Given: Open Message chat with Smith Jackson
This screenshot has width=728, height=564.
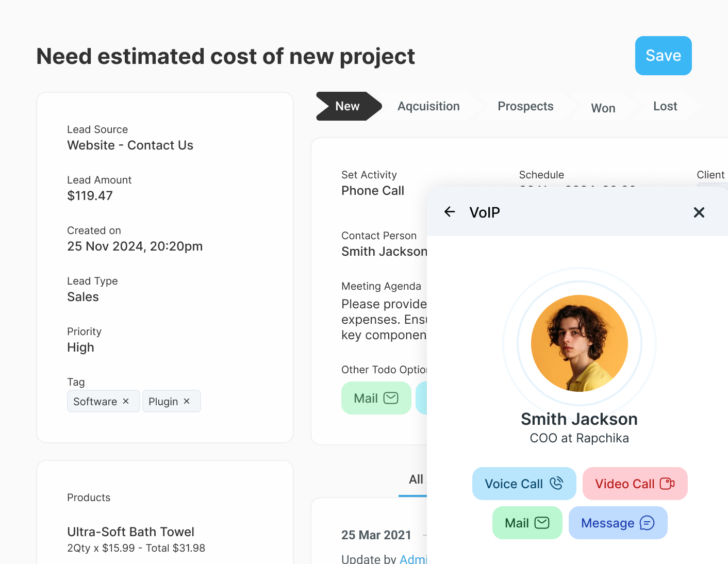Looking at the screenshot, I should tap(618, 523).
